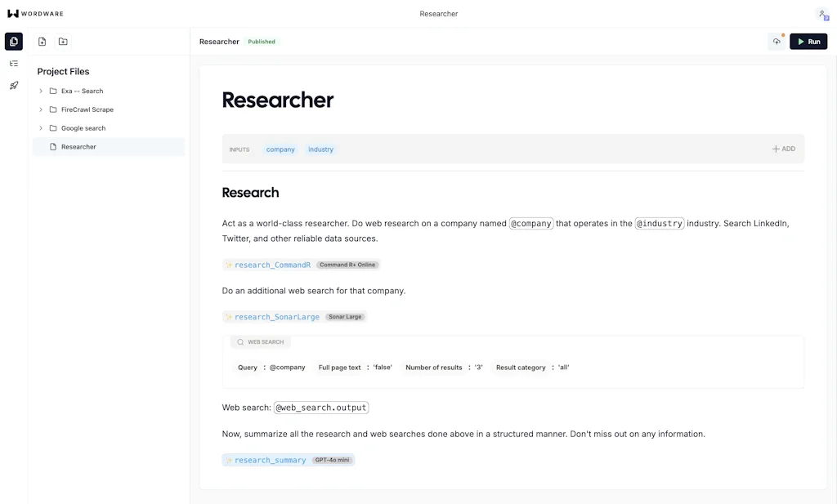Select the company input tag
The image size is (837, 504).
coord(280,149)
